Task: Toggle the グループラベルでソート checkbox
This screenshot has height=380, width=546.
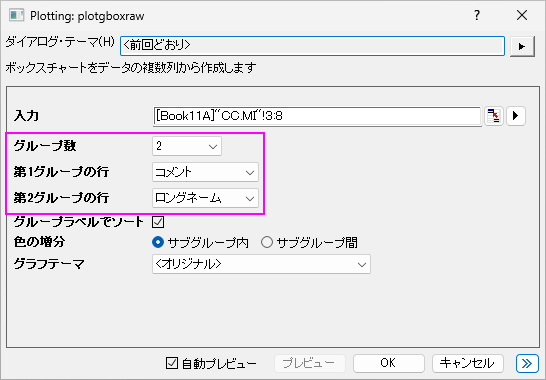Action: (158, 222)
